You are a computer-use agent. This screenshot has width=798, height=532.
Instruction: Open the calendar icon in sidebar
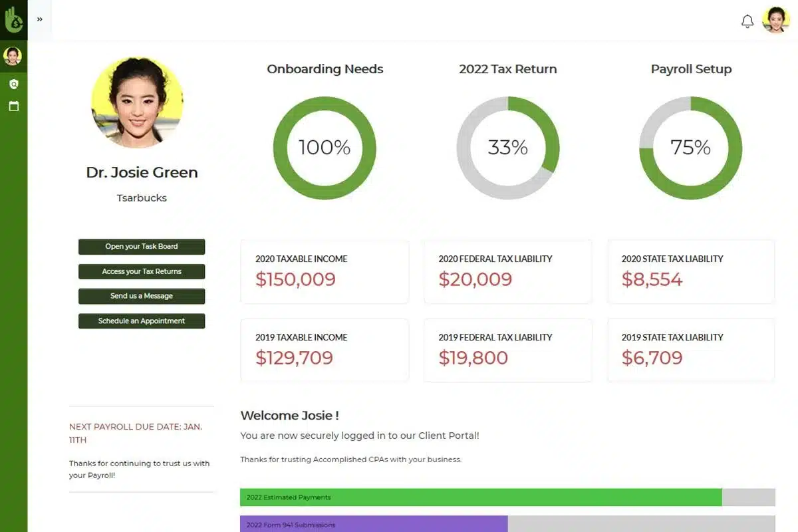(13, 106)
